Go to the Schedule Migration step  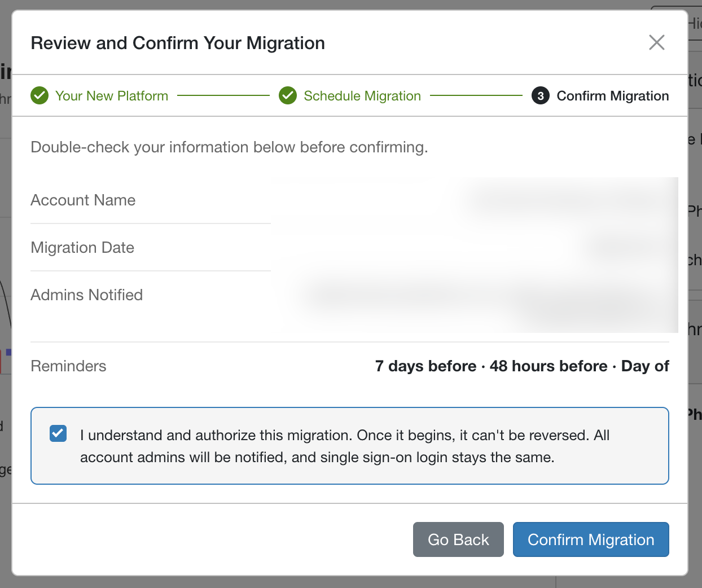(362, 96)
